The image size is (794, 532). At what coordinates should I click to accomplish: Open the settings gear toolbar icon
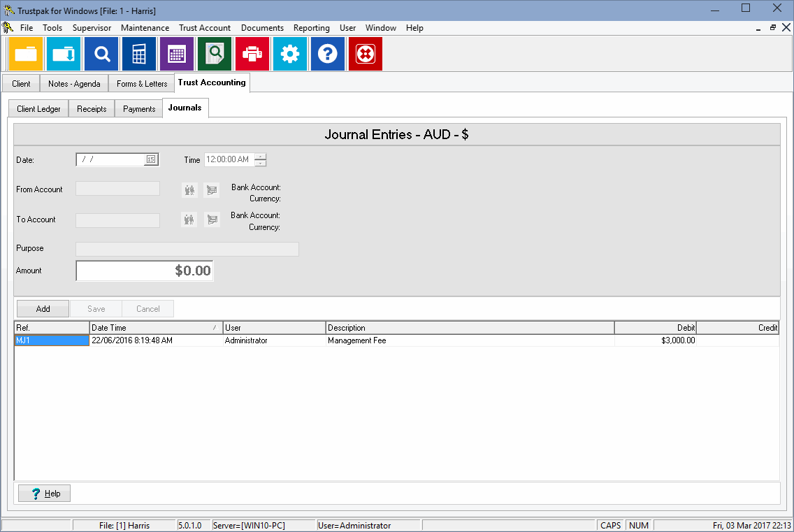tap(289, 54)
